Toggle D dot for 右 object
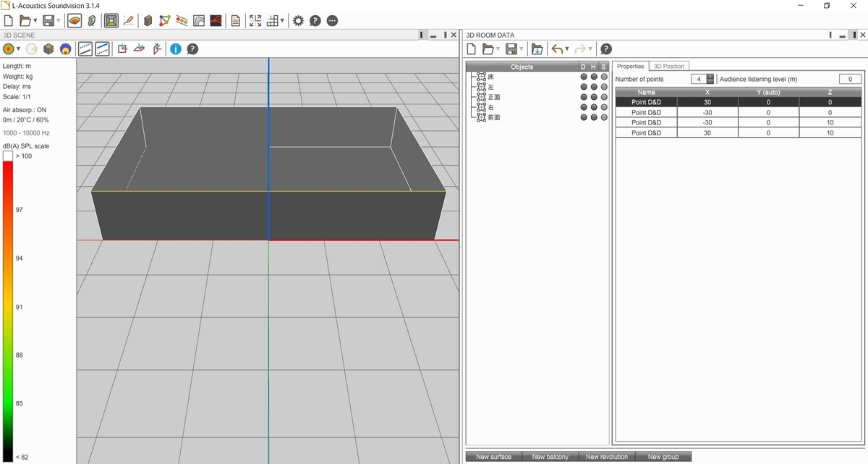 [x=584, y=107]
